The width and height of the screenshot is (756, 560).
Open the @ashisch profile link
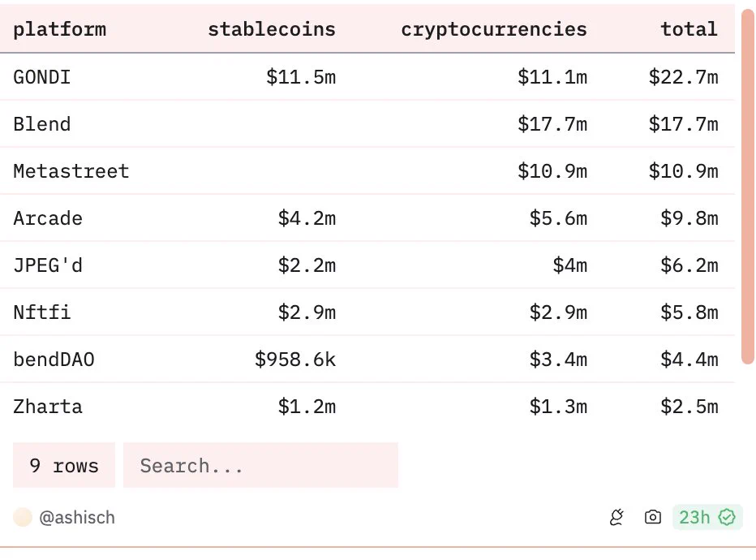77,517
